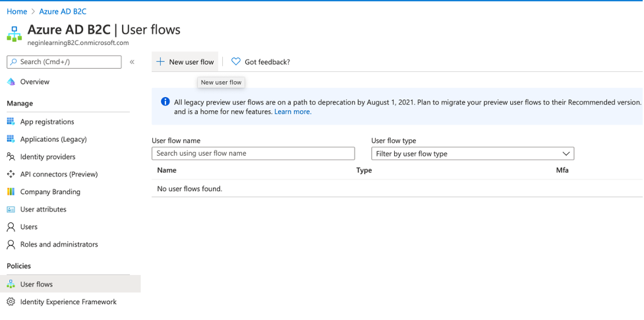Open Applications (Legacy) menu item
The width and height of the screenshot is (644, 320).
[x=53, y=139]
